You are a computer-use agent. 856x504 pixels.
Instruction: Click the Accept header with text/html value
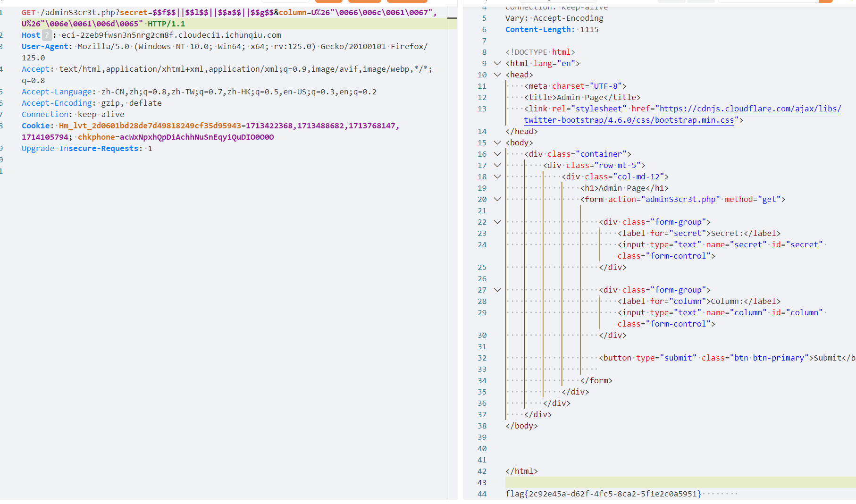[227, 75]
